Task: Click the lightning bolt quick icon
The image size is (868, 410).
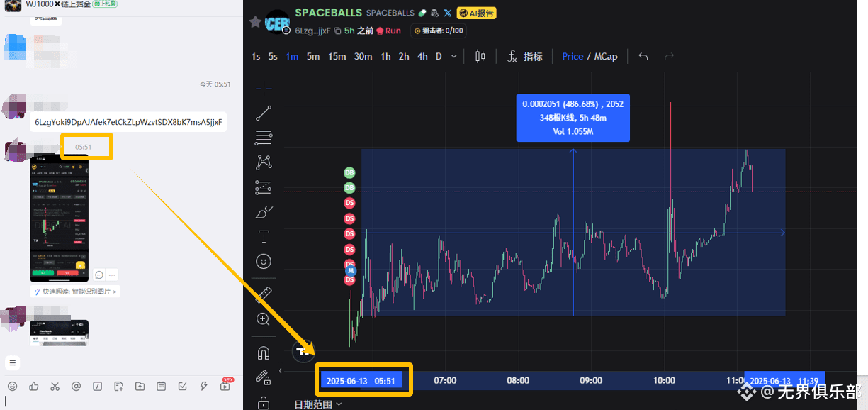Action: tap(203, 386)
